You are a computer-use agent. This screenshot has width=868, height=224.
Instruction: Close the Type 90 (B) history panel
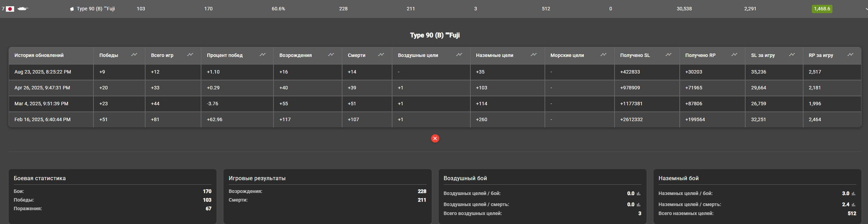click(435, 138)
